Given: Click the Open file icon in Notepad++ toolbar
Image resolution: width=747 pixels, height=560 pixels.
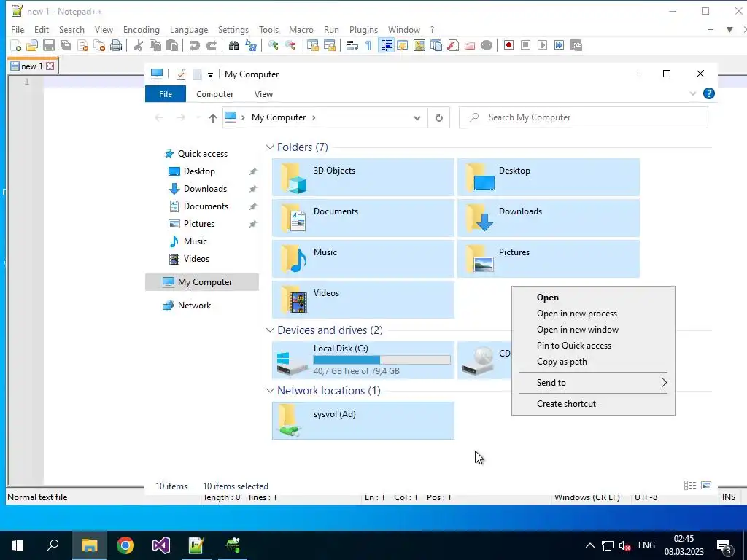Looking at the screenshot, I should click(x=32, y=45).
